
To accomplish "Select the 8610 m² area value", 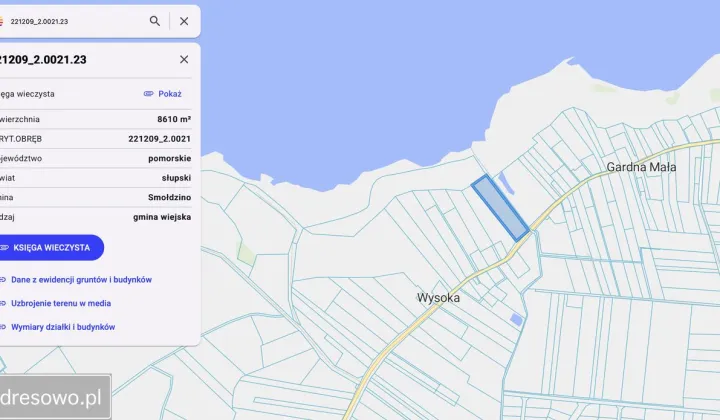I will tap(174, 119).
